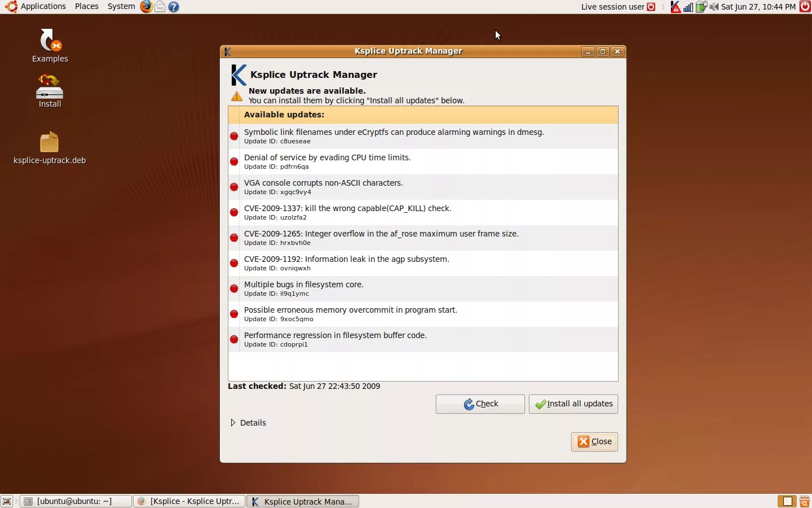This screenshot has width=812, height=508.
Task: Click the K window menu icon in title bar
Action: click(228, 51)
